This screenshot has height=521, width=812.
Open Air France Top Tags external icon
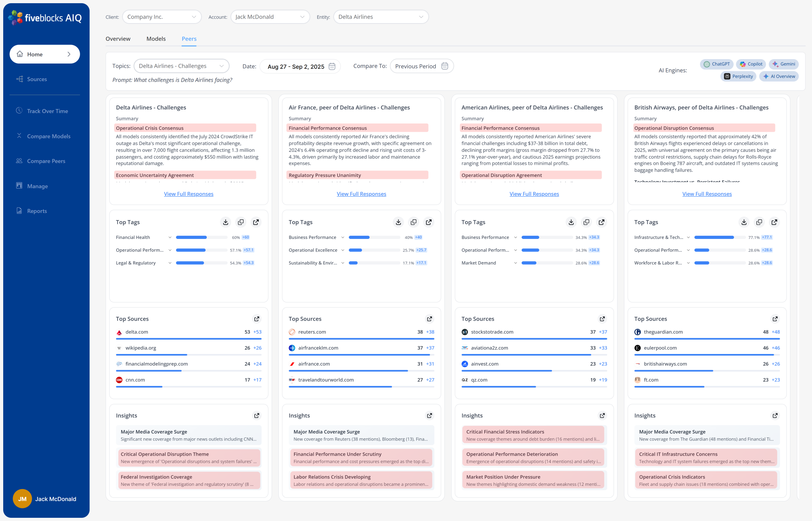(x=429, y=222)
